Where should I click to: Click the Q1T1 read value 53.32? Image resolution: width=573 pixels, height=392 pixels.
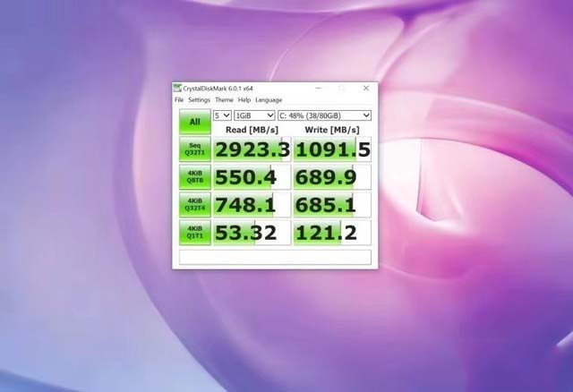pyautogui.click(x=252, y=233)
